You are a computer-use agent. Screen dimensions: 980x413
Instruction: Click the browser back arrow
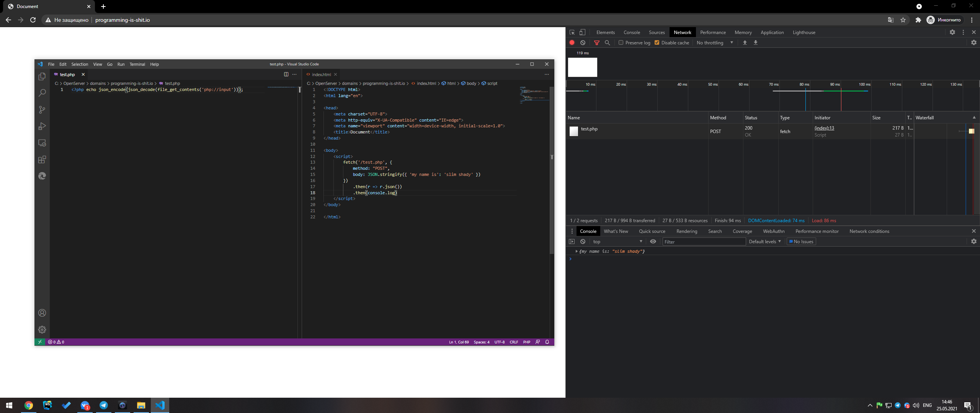click(x=8, y=20)
